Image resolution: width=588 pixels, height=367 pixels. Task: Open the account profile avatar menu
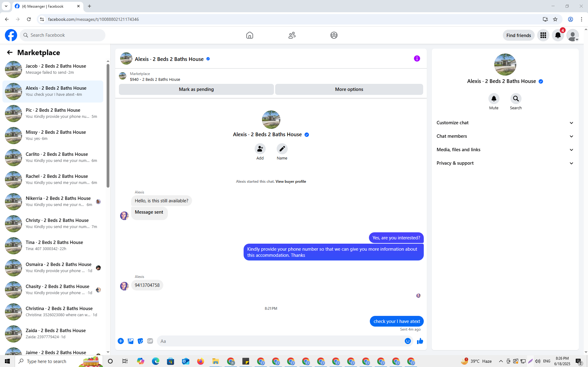573,35
